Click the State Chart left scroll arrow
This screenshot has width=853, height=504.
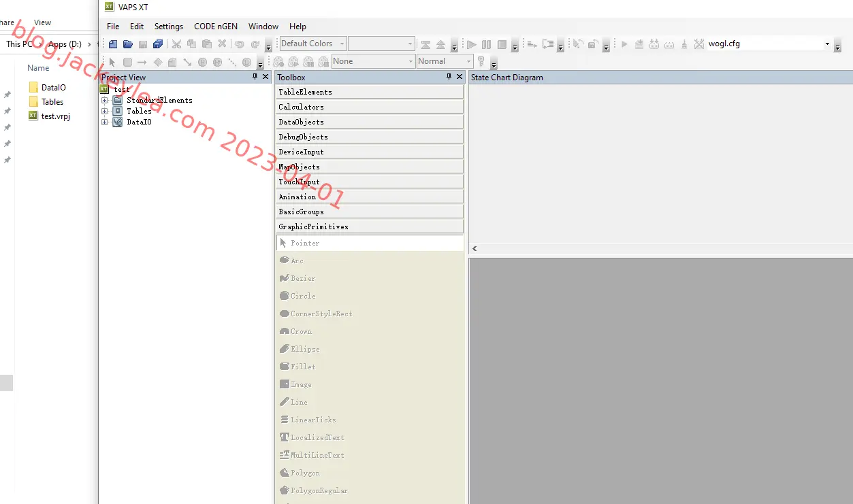[474, 249]
